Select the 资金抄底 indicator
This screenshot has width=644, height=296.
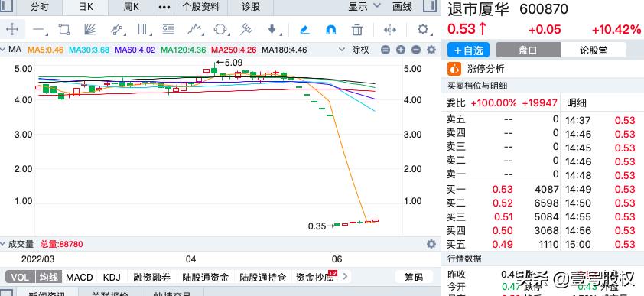click(314, 277)
